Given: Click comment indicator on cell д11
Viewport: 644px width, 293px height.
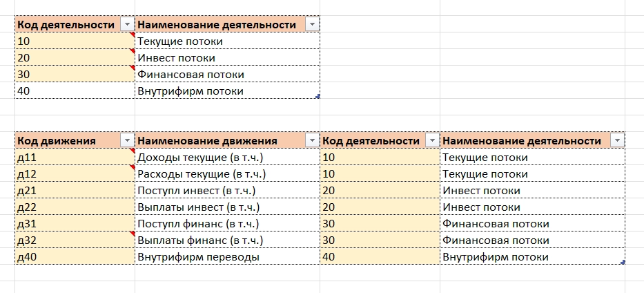Looking at the screenshot, I should coord(133,151).
